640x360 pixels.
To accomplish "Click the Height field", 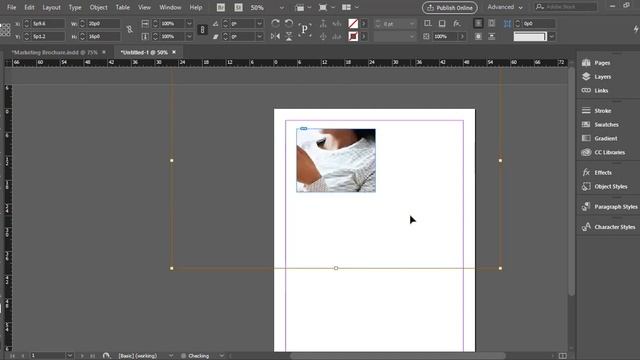I will [104, 36].
